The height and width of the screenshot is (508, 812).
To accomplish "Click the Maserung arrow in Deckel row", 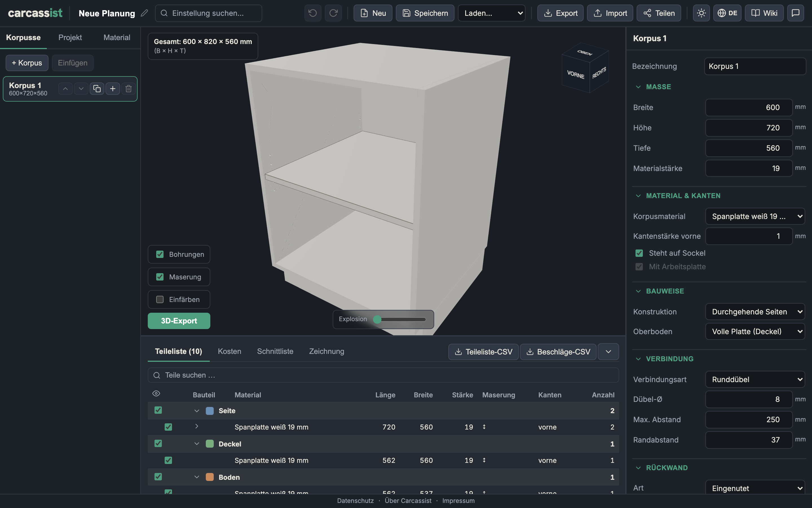I will (x=484, y=460).
